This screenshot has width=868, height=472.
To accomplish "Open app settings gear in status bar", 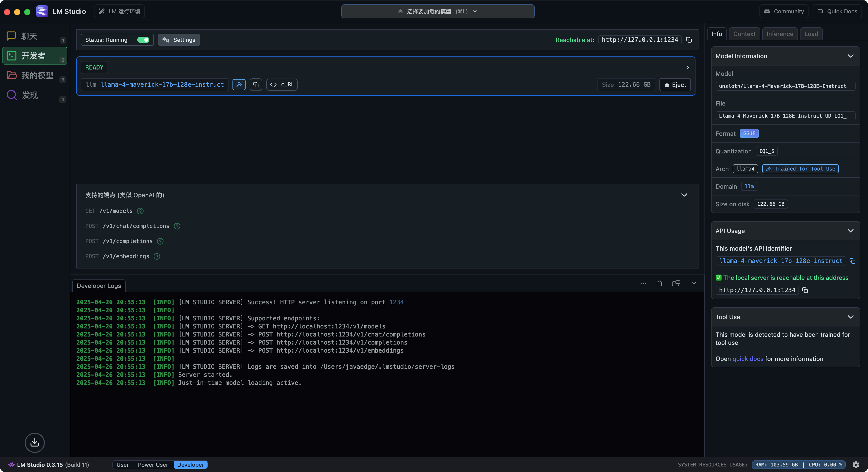I will (x=856, y=465).
